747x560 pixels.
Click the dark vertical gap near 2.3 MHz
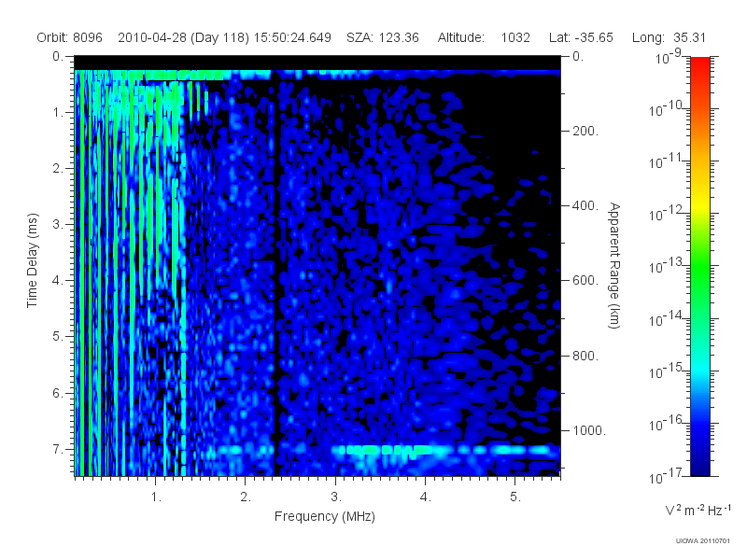click(276, 277)
